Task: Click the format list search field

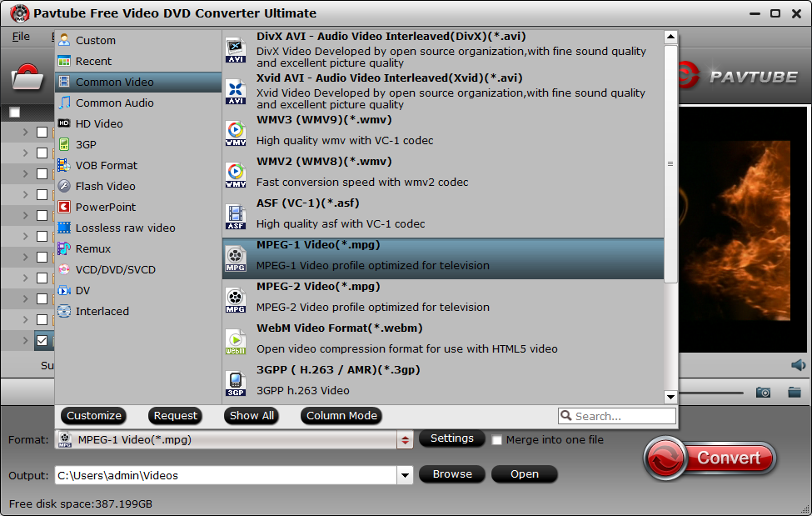Action: pos(617,416)
